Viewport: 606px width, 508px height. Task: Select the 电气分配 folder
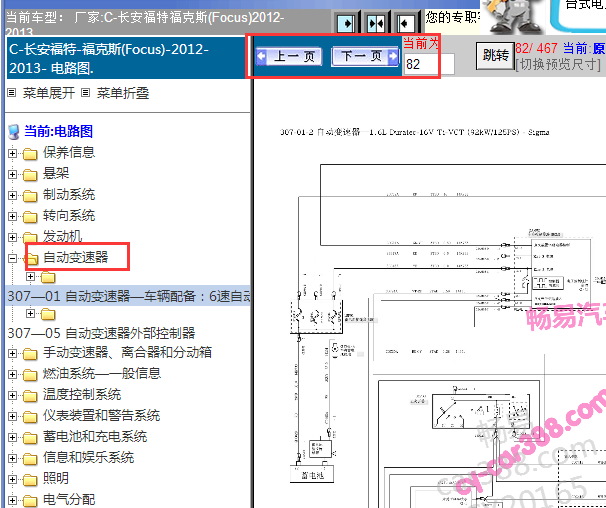69,499
